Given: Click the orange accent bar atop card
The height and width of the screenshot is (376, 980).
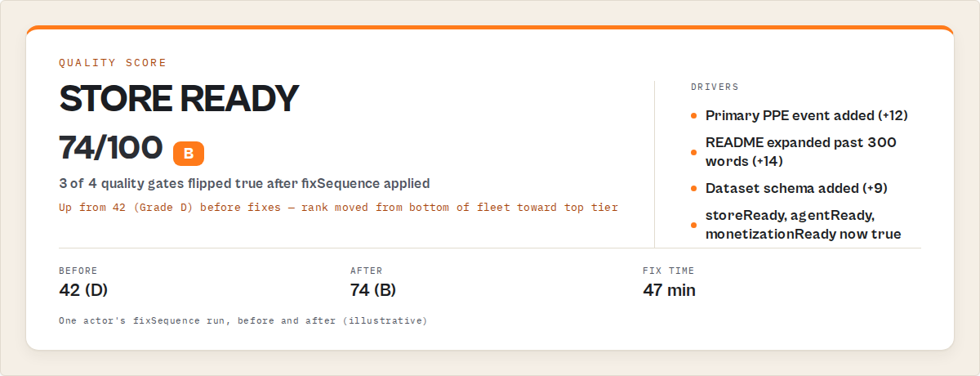Looking at the screenshot, I should tap(490, 29).
